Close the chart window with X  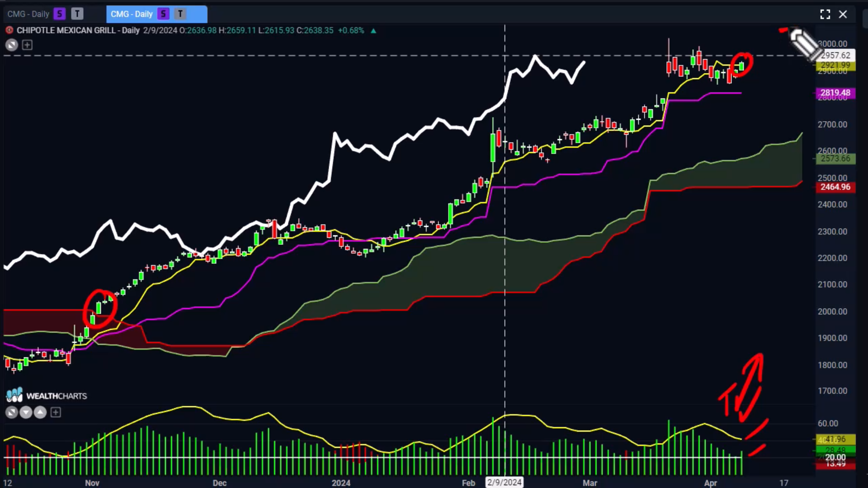pos(843,14)
